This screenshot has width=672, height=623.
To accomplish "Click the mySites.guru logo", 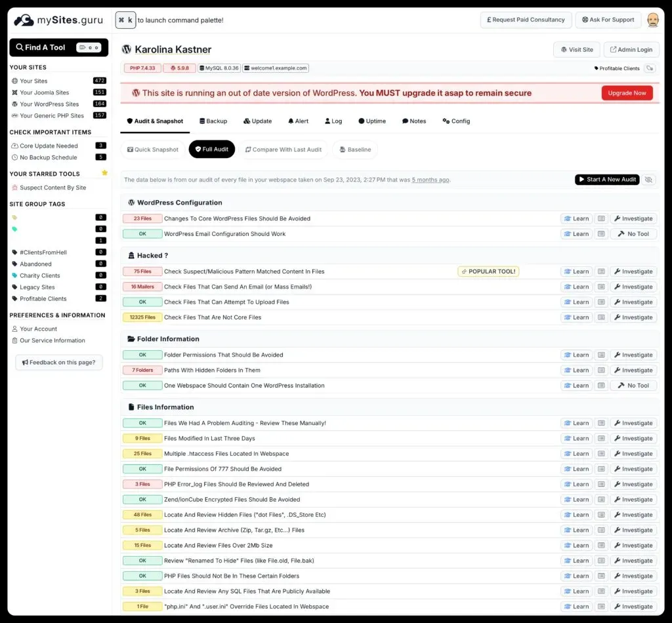I will pyautogui.click(x=58, y=20).
